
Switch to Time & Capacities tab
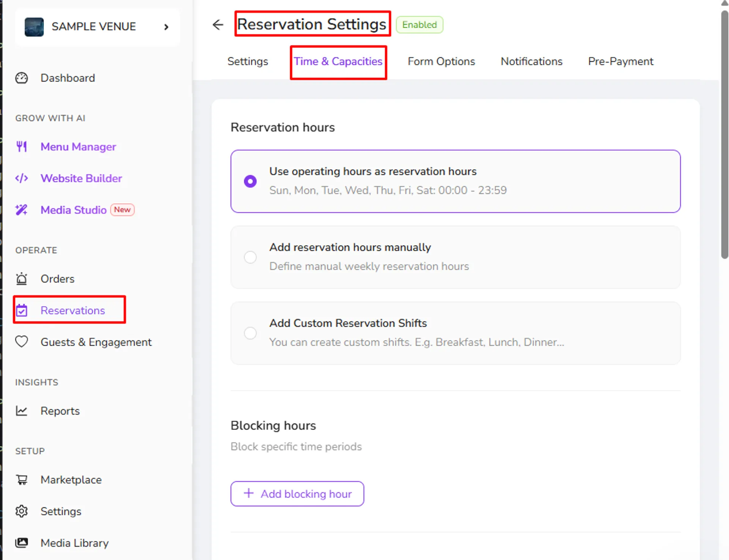tap(338, 61)
